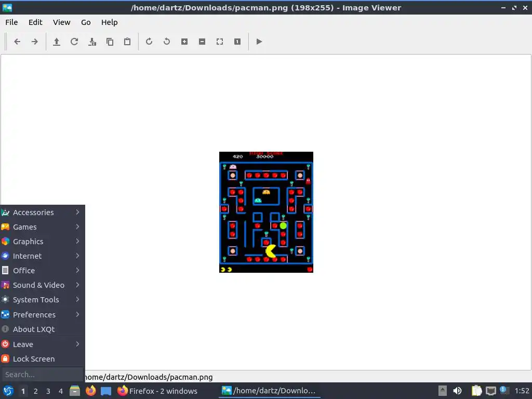Click the chevron next to Leave
Viewport: 532px width, 399px height.
point(77,344)
